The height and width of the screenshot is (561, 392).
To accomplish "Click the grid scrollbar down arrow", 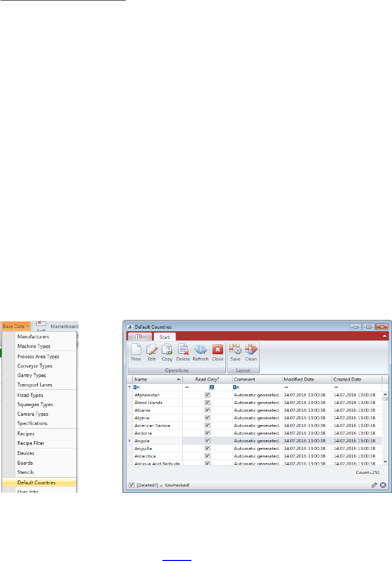I will pyautogui.click(x=385, y=462).
